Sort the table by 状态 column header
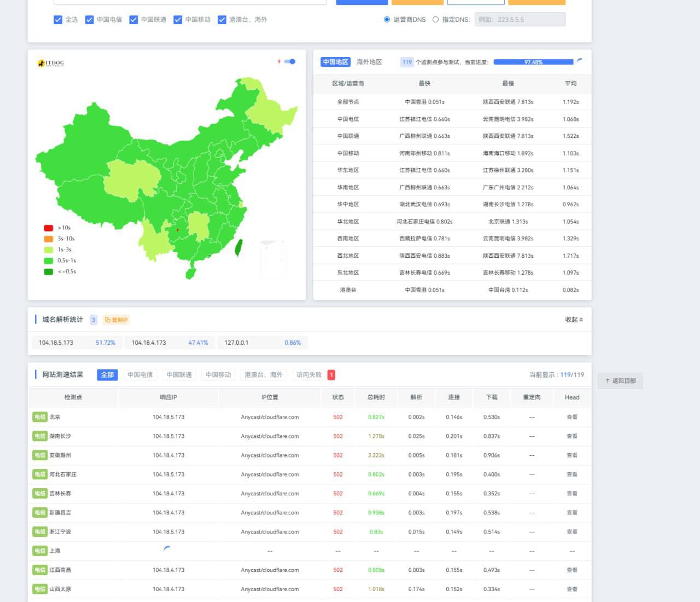Screen dimensions: 700x602 [338, 397]
